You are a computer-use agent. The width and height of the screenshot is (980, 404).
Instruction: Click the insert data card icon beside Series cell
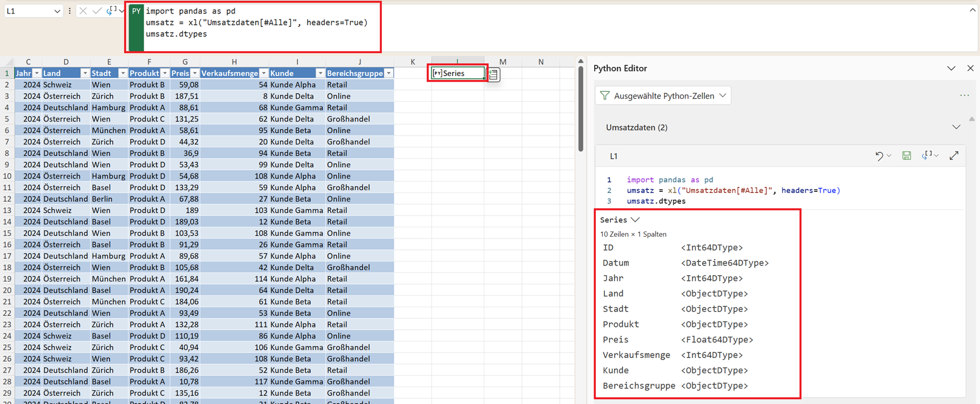tap(493, 74)
